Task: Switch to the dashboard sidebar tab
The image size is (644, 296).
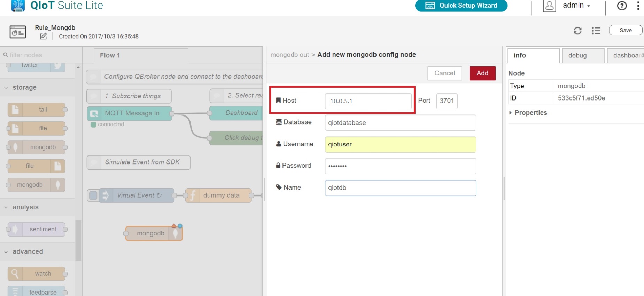Action: click(626, 56)
